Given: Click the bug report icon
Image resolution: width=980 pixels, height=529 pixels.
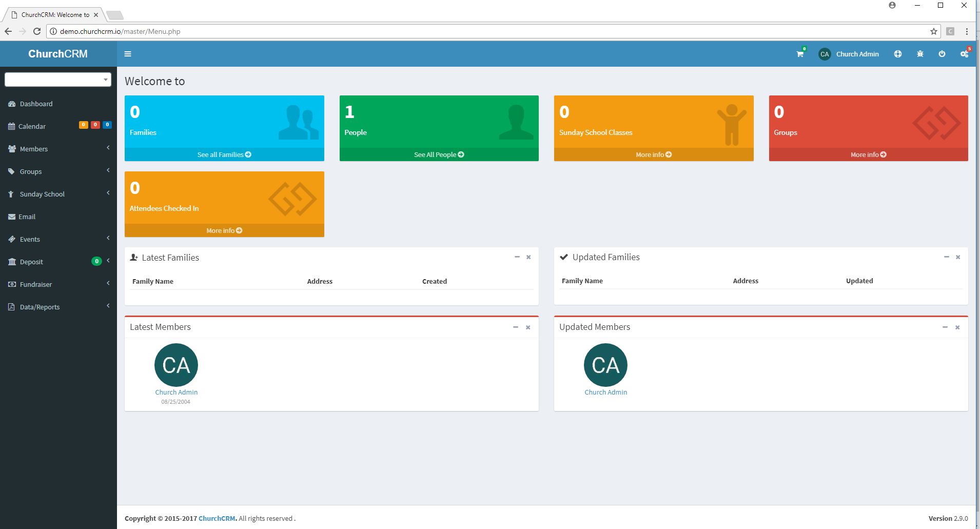Looking at the screenshot, I should pos(920,54).
